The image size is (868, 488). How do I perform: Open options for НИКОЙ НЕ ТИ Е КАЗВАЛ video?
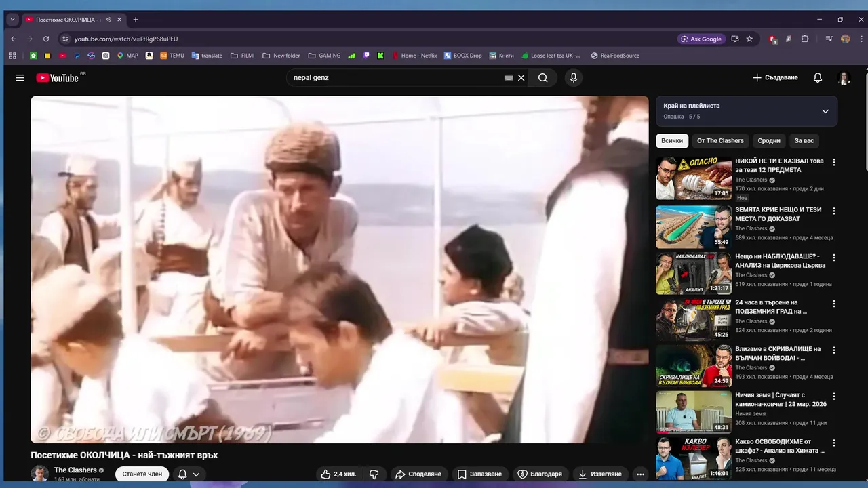pyautogui.click(x=834, y=163)
